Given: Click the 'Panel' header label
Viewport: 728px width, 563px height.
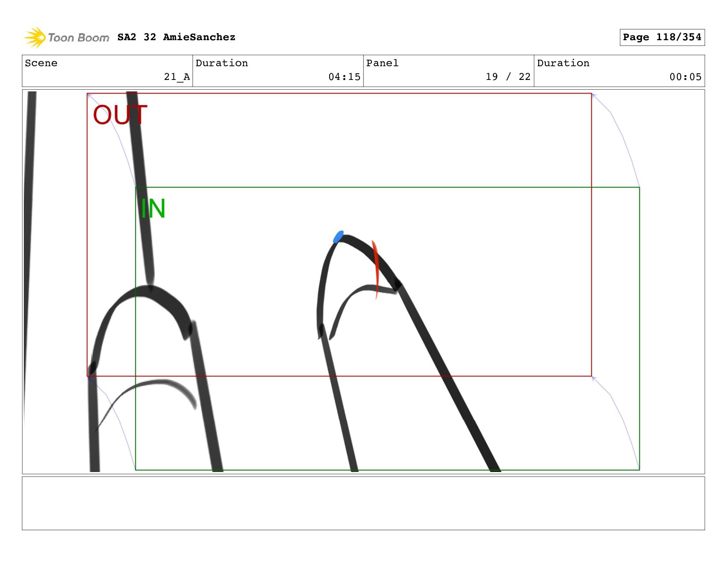Looking at the screenshot, I should pyautogui.click(x=383, y=63).
